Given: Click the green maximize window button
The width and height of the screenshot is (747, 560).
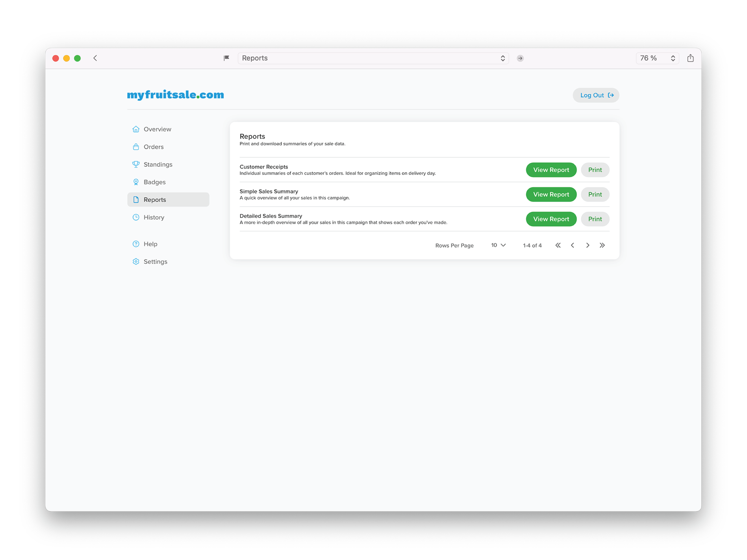Looking at the screenshot, I should click(x=77, y=58).
